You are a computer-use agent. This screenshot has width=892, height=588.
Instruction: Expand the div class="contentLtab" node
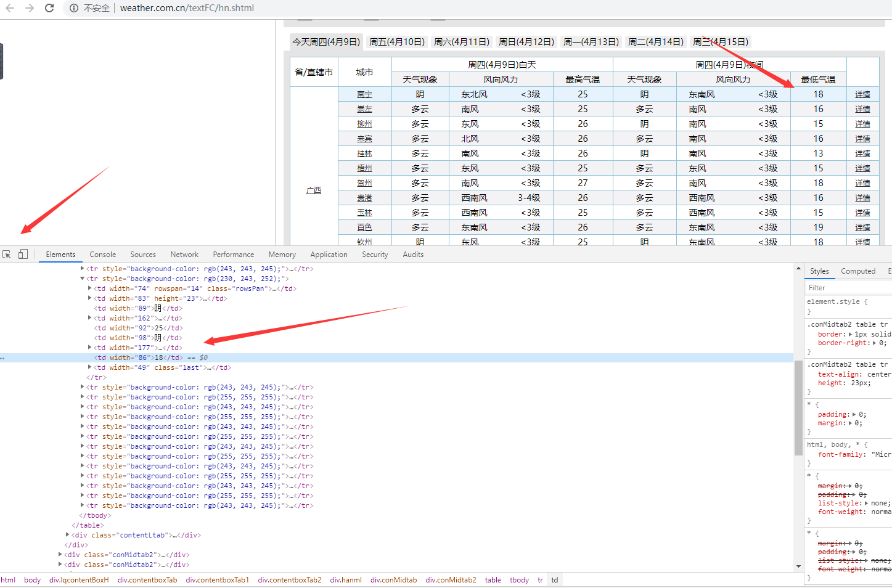[67, 535]
